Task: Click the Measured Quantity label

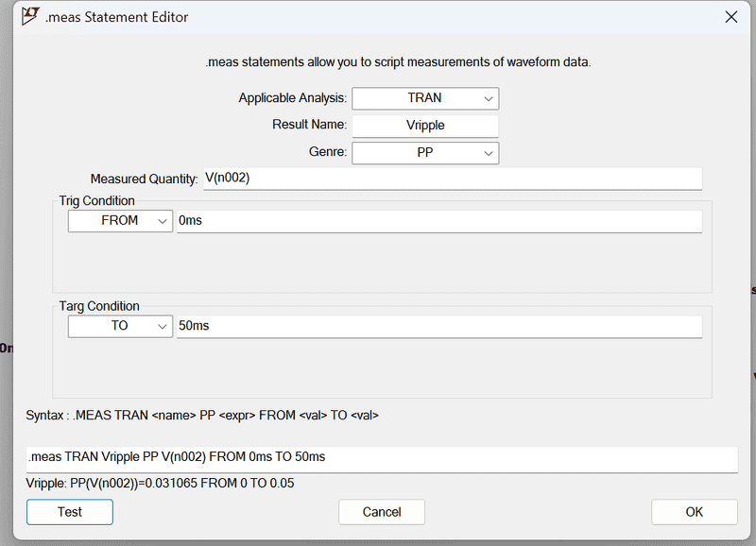Action: pos(144,179)
